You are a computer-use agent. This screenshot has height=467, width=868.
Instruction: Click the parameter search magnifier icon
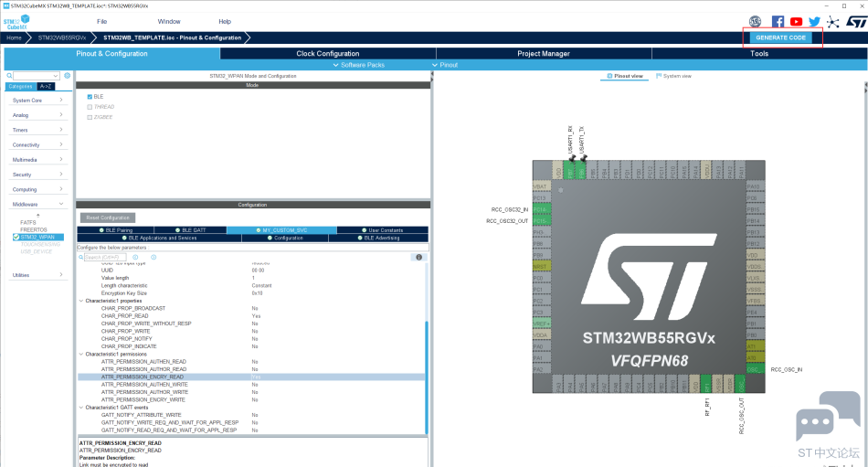click(x=80, y=257)
